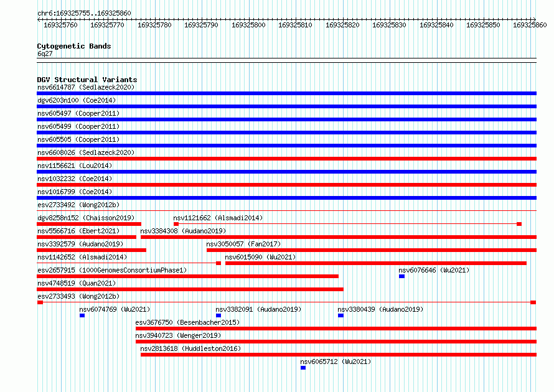The width and height of the screenshot is (554, 392).
Task: Click the nsv6614787 (Sedlazeck2020) variant label
Action: click(86, 87)
